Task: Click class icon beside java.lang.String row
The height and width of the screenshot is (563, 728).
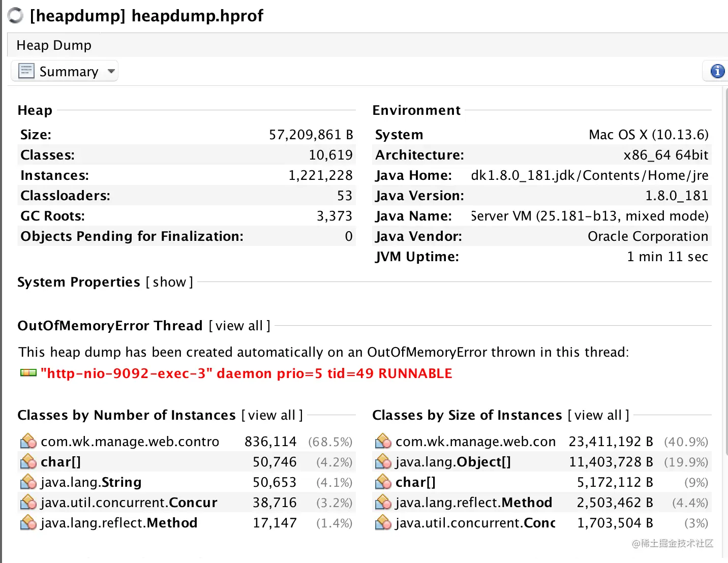Action: [28, 482]
